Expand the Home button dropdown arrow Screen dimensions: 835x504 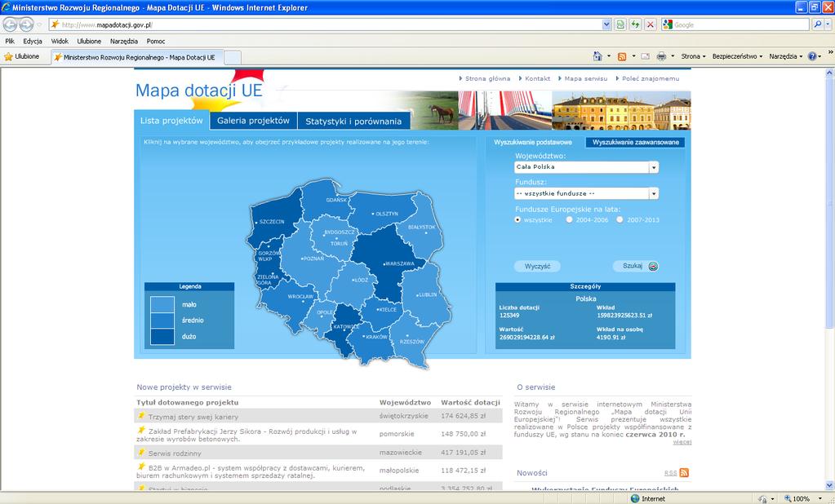[x=609, y=56]
